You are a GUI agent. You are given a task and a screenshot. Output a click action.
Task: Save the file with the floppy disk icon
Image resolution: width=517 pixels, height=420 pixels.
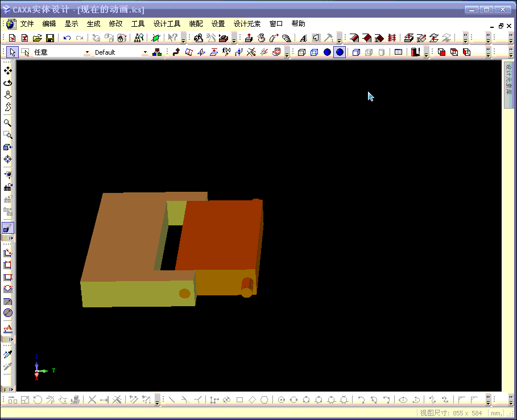(50, 38)
